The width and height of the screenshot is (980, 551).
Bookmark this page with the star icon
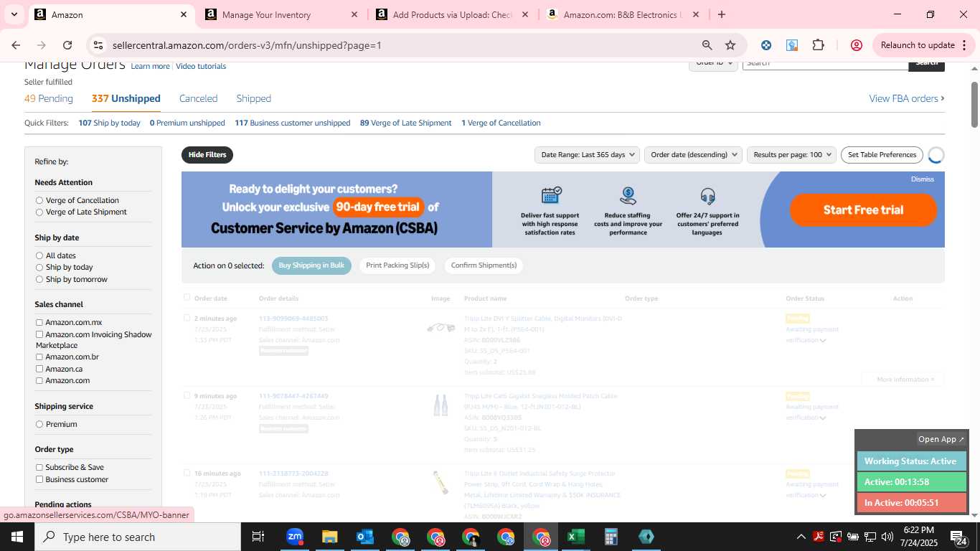click(730, 45)
